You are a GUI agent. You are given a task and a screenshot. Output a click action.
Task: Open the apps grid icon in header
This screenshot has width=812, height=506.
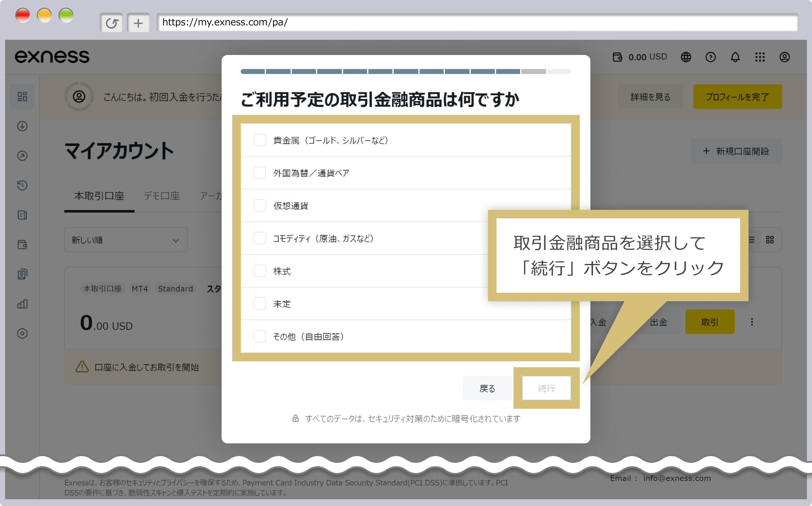760,57
